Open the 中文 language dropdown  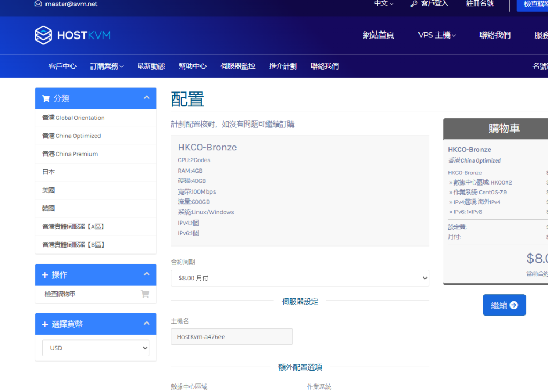[384, 4]
